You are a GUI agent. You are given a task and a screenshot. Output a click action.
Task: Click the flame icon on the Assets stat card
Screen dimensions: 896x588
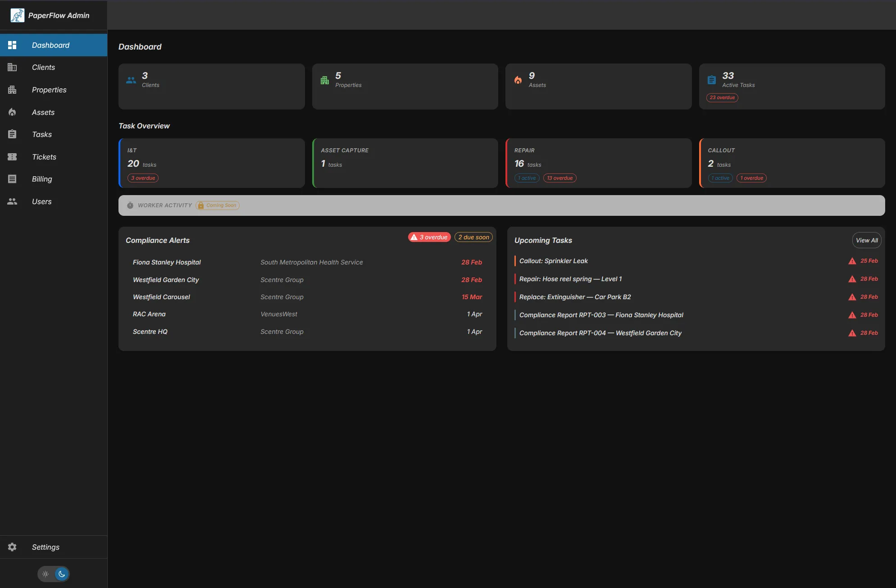518,79
